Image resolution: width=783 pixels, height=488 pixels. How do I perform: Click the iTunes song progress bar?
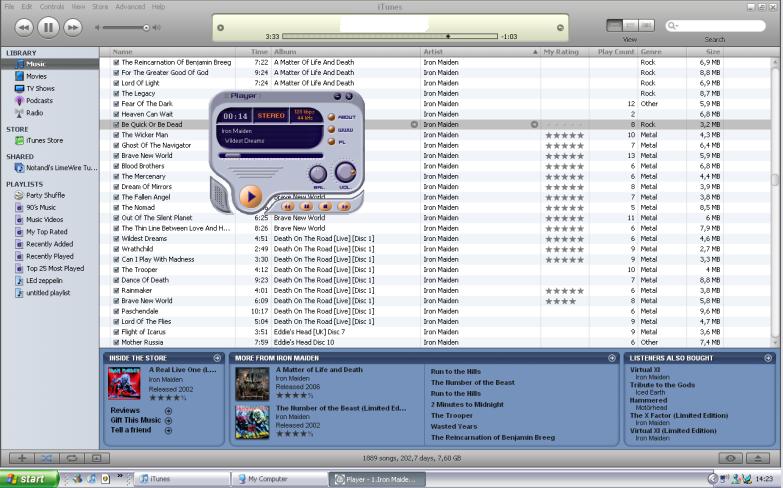click(390, 36)
